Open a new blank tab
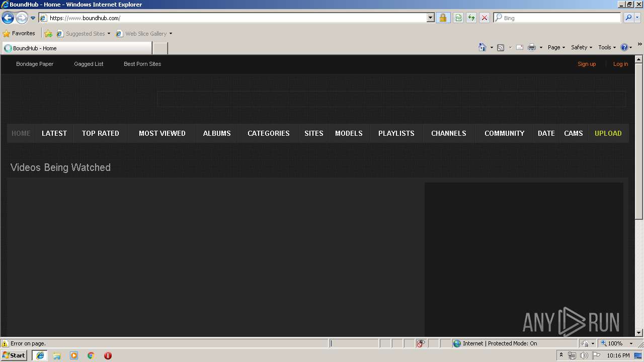Screen dimensions: 644x362 point(160,48)
